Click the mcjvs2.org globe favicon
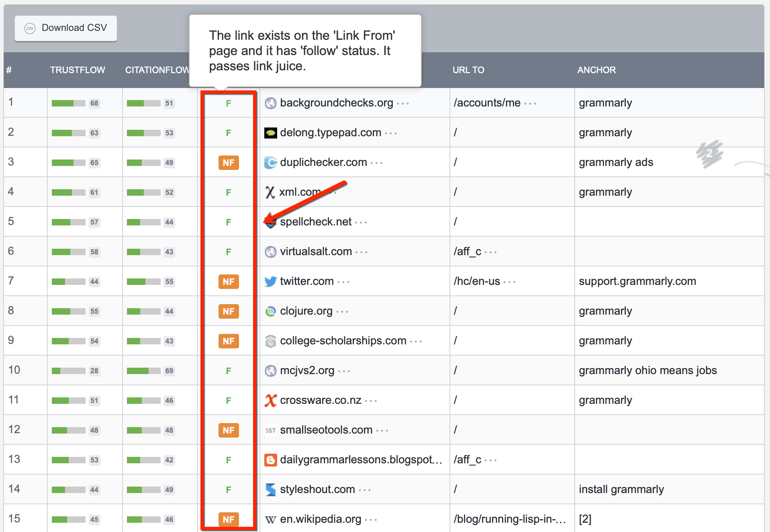770x532 pixels. (x=271, y=371)
